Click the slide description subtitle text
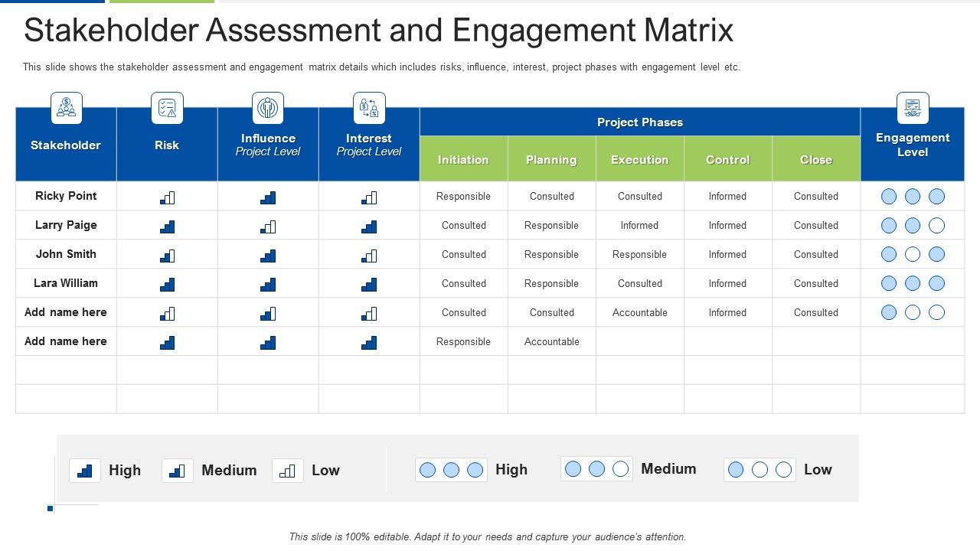Image resolution: width=980 pixels, height=551 pixels. point(382,67)
